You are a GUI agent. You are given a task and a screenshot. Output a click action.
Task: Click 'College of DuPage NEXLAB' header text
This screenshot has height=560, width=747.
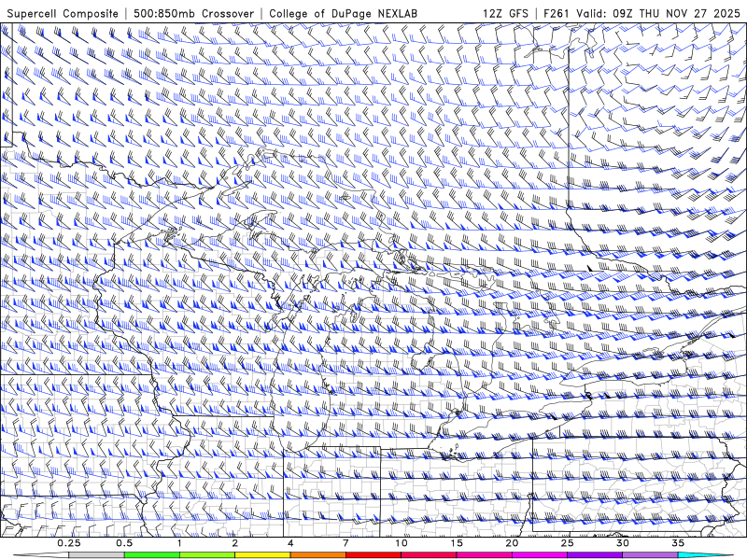[x=343, y=14]
